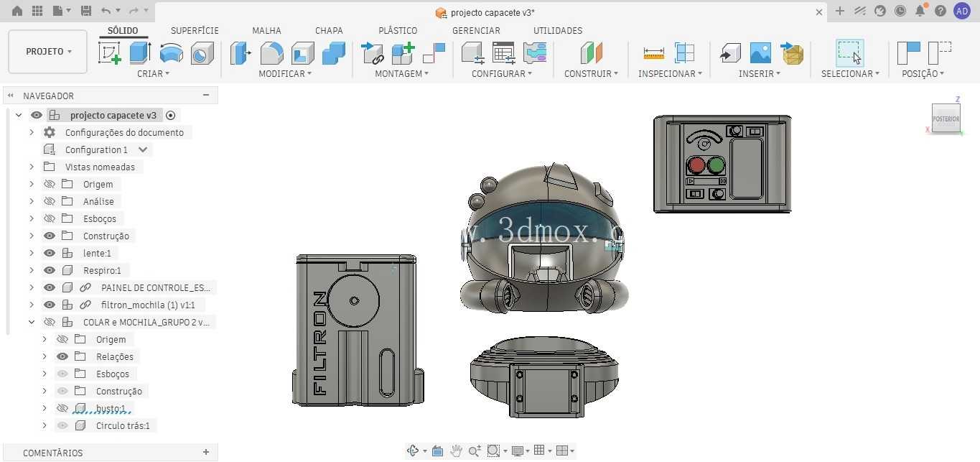
Task: Hide the Construção folder under root
Action: point(50,236)
